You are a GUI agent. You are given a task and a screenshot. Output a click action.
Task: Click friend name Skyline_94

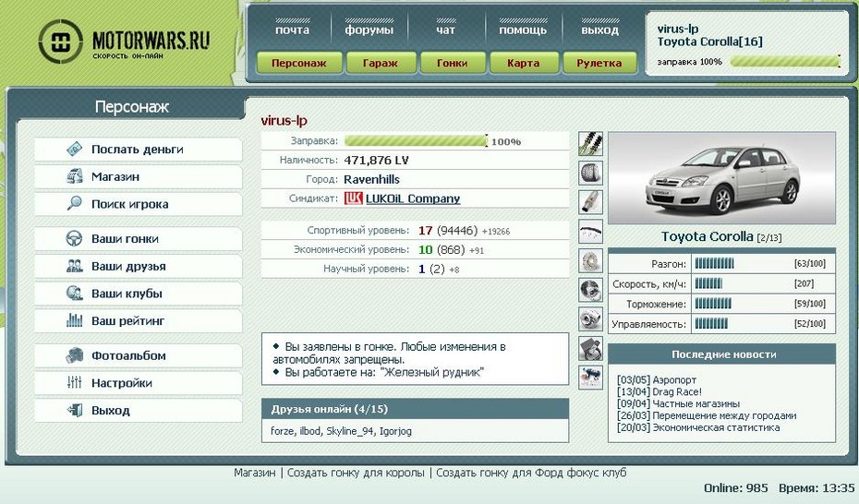pos(351,431)
